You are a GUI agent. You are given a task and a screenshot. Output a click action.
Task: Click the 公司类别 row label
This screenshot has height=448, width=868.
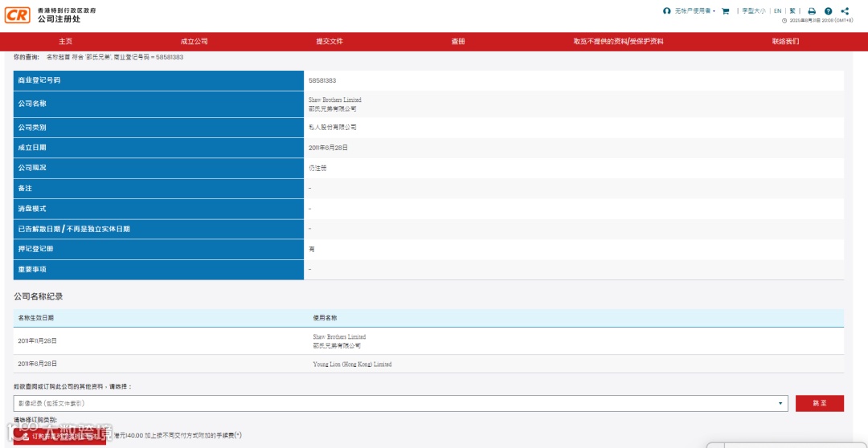(x=32, y=128)
